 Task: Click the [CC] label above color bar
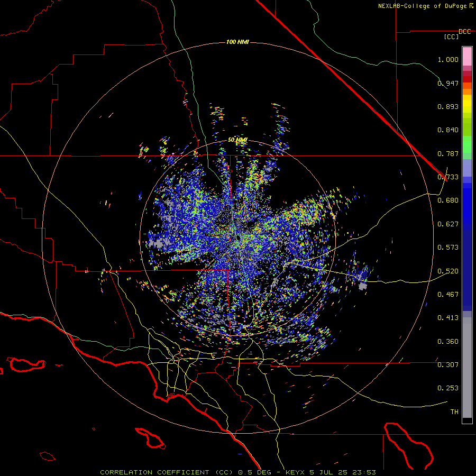coord(451,36)
